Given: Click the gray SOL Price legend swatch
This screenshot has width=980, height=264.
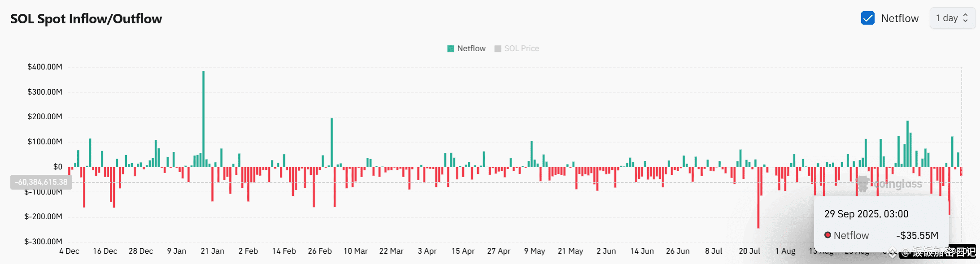Looking at the screenshot, I should pyautogui.click(x=498, y=48).
